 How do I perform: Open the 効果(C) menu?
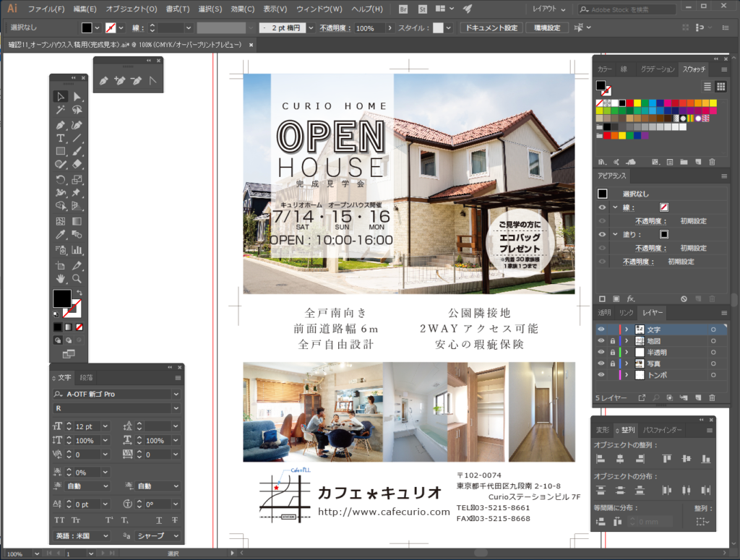(242, 9)
